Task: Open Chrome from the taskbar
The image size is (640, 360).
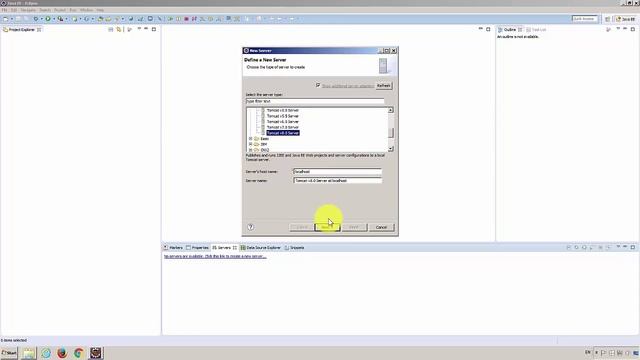Action: 79,353
